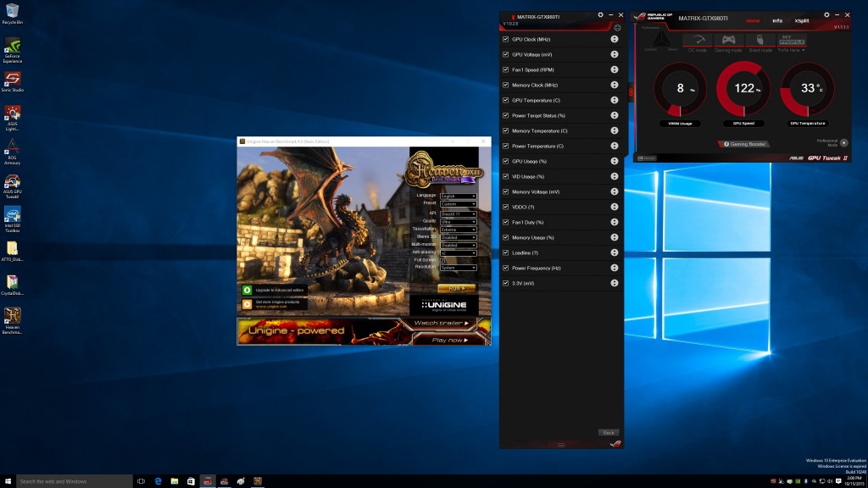Click the round icon beside Memory Voltage (mV)
The image size is (868, 488).
tap(615, 191)
